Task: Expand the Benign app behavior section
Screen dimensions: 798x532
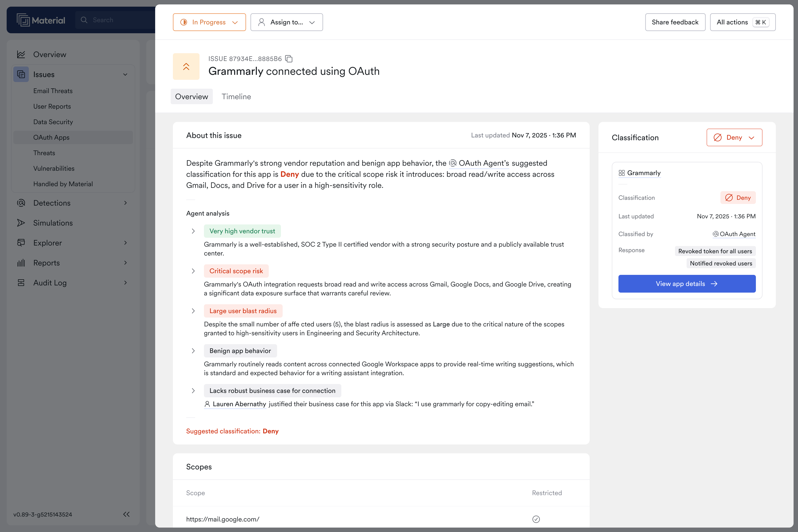Action: click(193, 351)
